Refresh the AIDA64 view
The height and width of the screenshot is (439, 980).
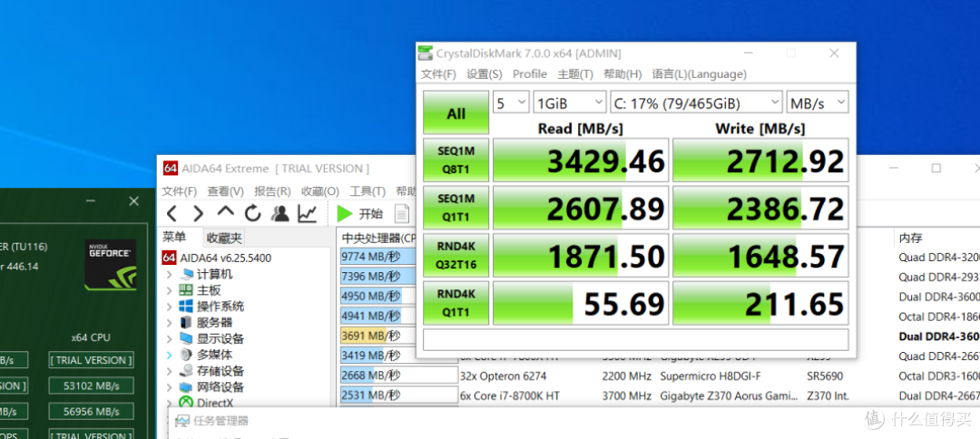tap(252, 213)
